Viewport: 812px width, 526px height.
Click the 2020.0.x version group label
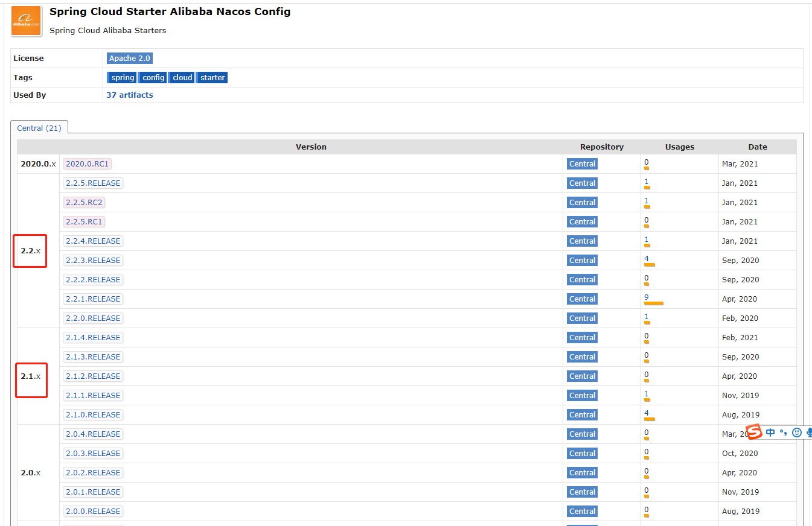[38, 164]
